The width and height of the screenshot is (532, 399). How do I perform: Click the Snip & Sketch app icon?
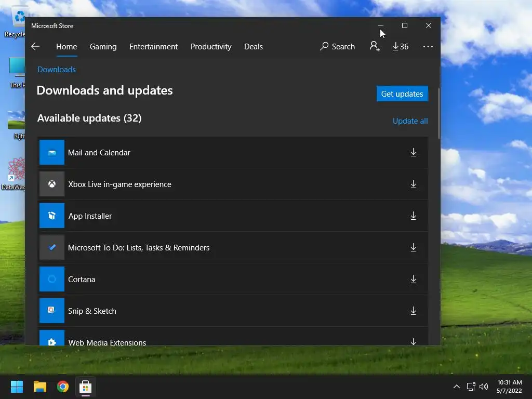[52, 311]
